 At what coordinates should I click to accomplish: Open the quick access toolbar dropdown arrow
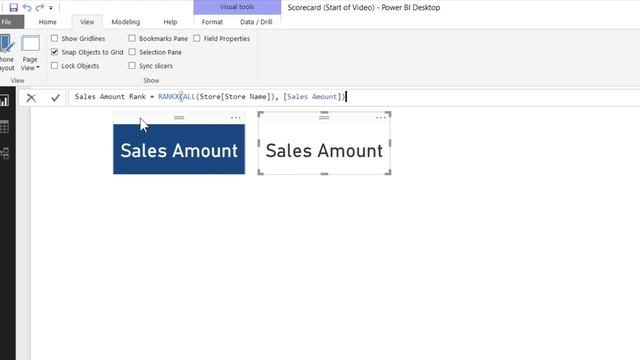(51, 8)
